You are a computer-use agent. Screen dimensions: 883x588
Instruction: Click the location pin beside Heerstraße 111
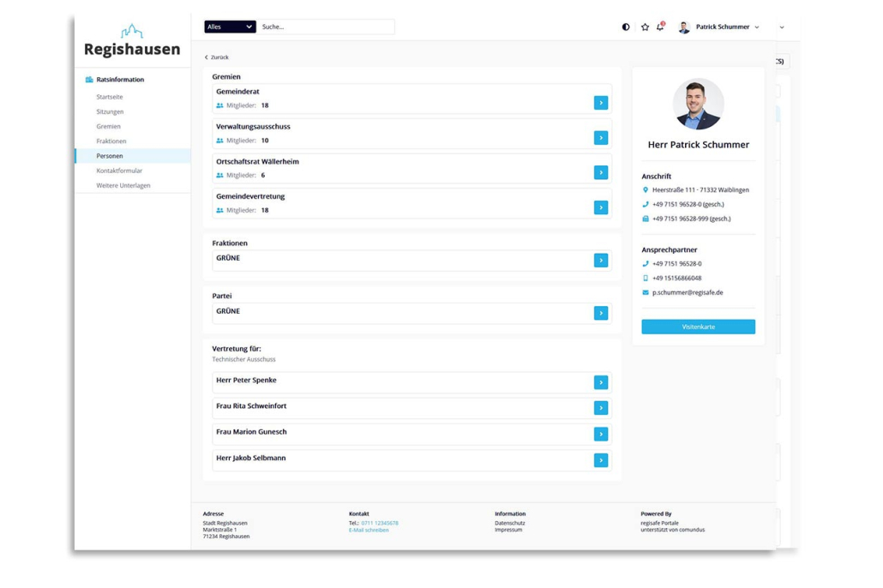(x=645, y=191)
